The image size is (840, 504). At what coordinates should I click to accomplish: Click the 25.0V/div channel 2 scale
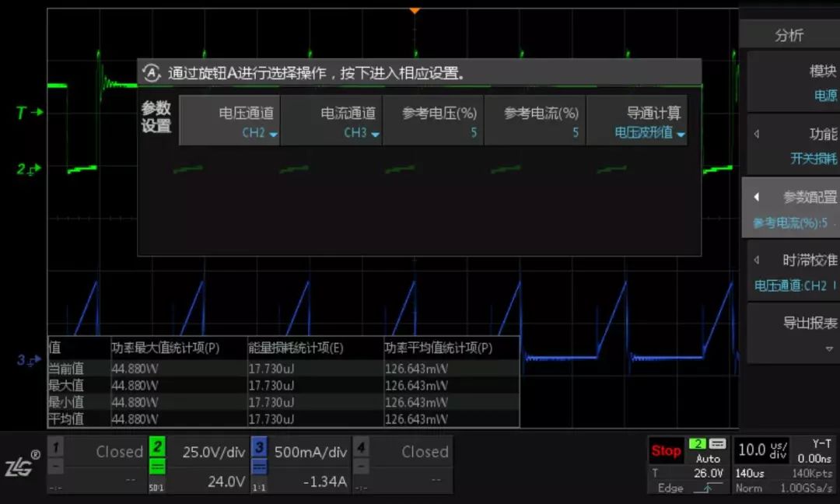[214, 452]
